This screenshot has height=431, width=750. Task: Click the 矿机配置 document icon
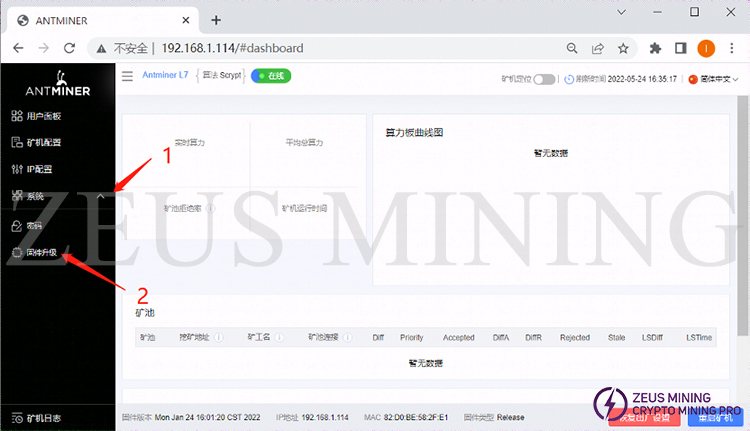[17, 142]
